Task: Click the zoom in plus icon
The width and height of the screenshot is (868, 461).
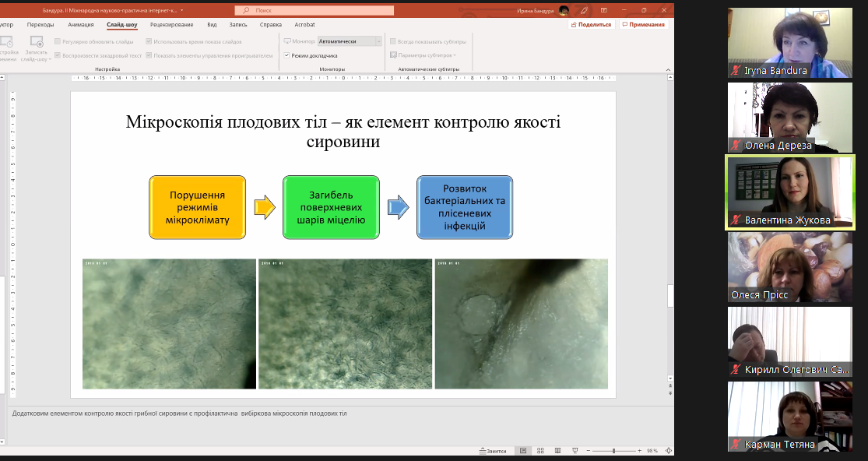Action: [641, 451]
